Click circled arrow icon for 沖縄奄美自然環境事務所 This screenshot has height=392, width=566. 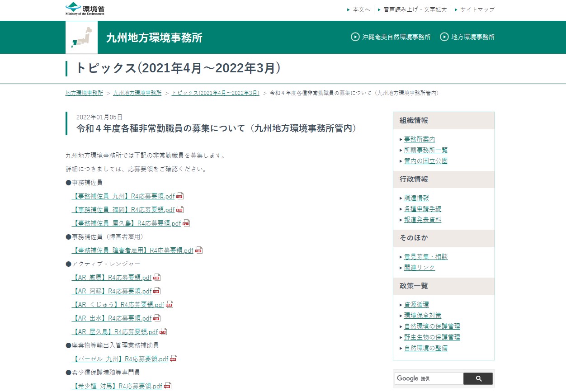click(x=355, y=37)
